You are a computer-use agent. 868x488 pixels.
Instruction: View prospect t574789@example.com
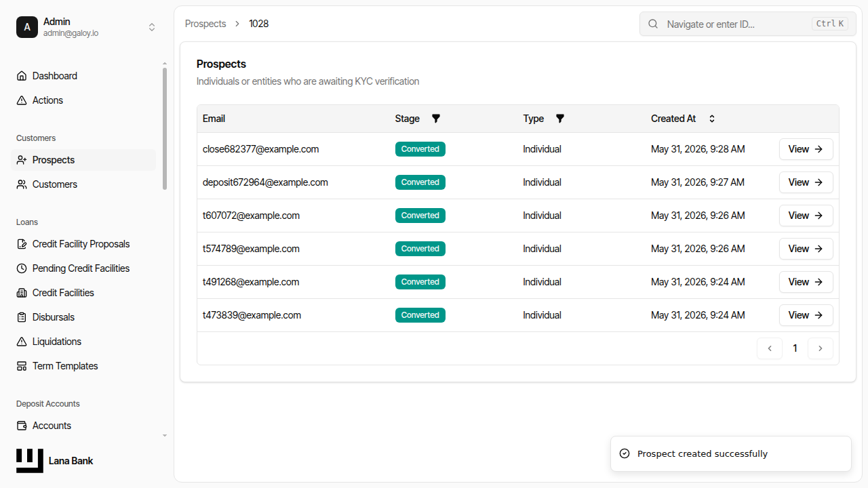tap(806, 249)
